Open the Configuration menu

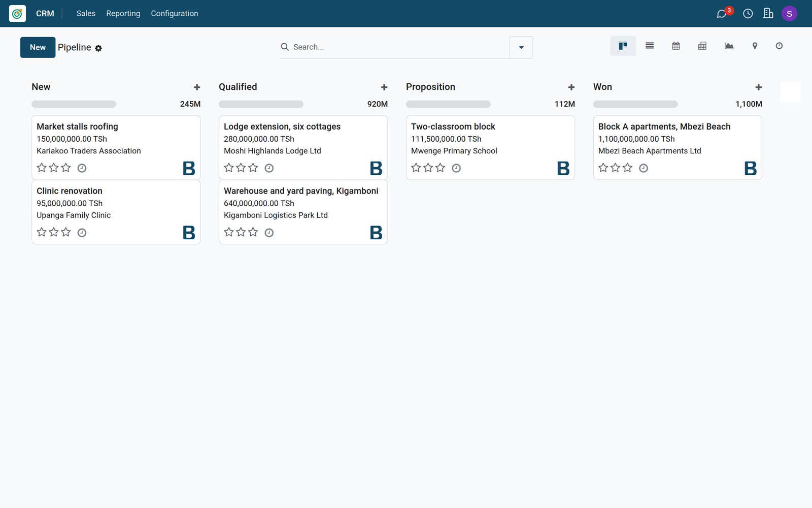(x=175, y=14)
